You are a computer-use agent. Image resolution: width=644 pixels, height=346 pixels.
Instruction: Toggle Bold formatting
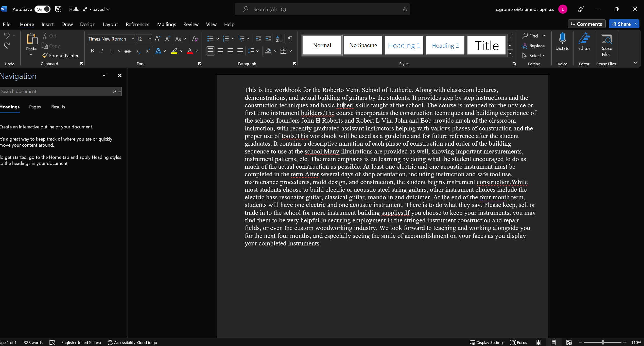pyautogui.click(x=92, y=51)
